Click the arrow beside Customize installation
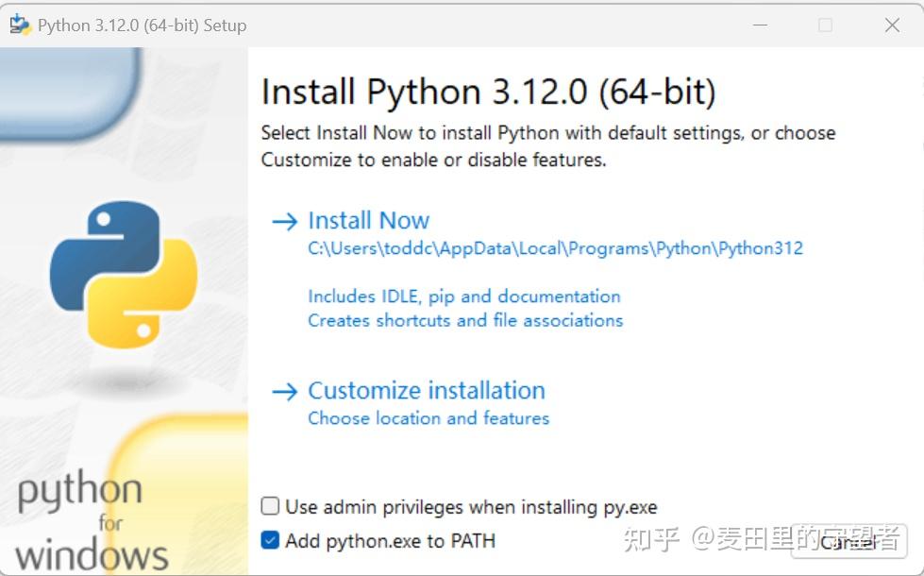The width and height of the screenshot is (924, 576). pyautogui.click(x=283, y=391)
